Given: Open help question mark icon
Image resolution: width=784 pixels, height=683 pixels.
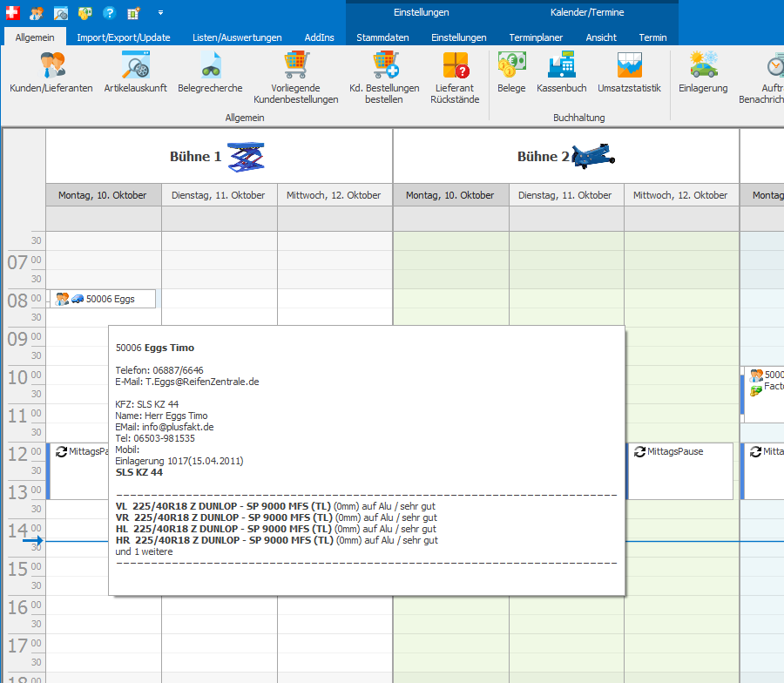Looking at the screenshot, I should click(x=109, y=13).
